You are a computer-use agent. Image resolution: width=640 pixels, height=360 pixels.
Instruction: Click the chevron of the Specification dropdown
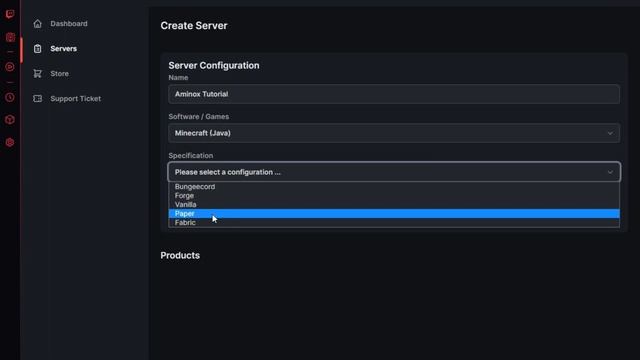[x=610, y=172]
